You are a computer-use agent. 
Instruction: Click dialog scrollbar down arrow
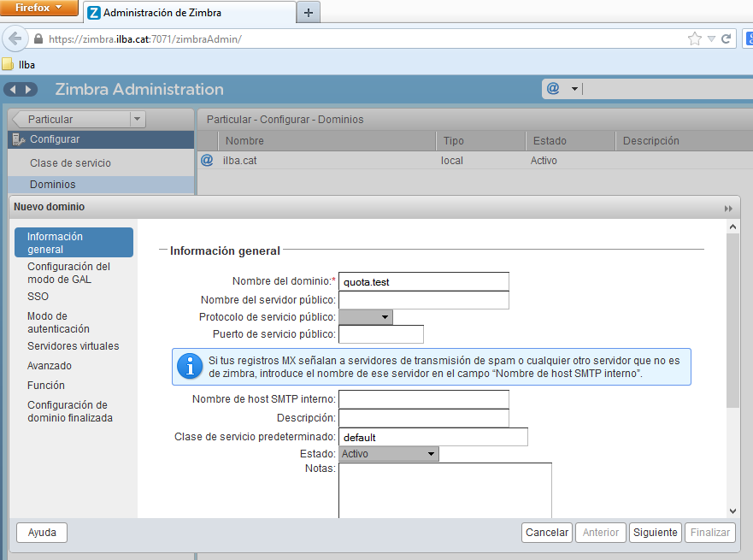pyautogui.click(x=732, y=511)
